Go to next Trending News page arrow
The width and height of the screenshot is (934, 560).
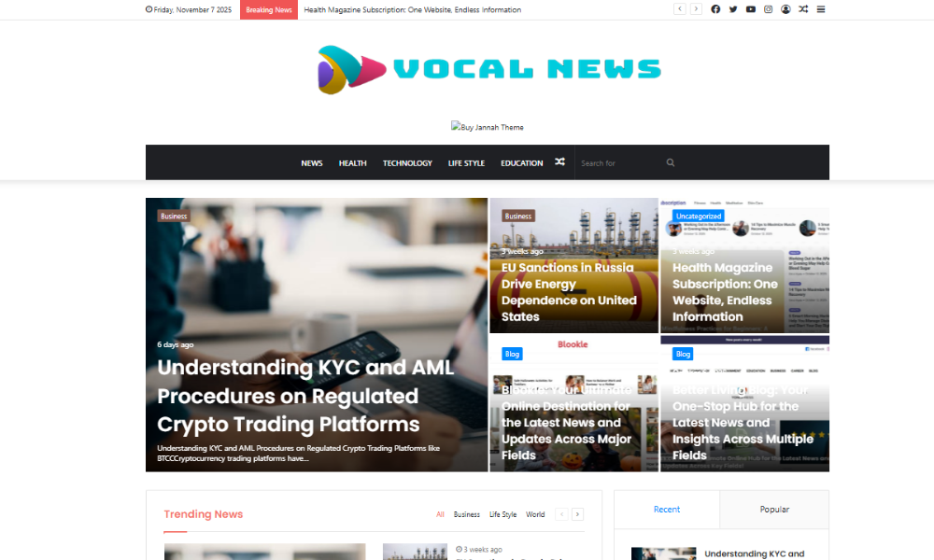click(577, 514)
